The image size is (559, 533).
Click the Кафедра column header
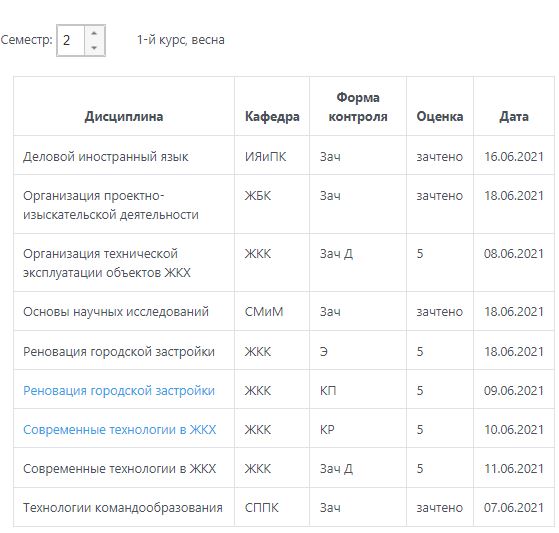point(272,117)
